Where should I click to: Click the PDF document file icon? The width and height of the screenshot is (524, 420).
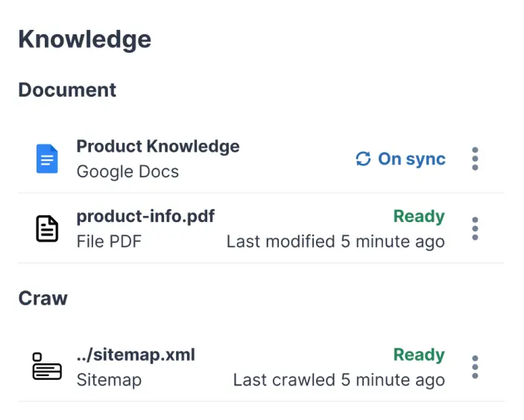coord(47,229)
